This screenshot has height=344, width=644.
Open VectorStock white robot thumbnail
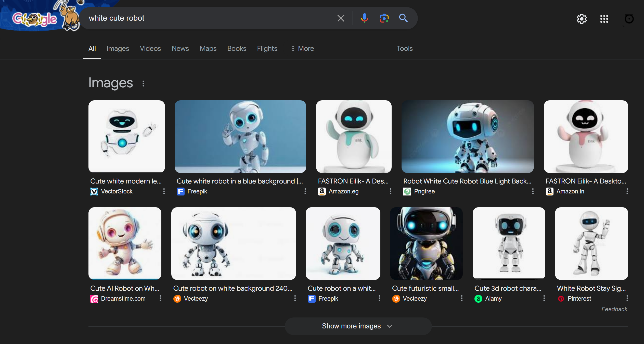(127, 137)
